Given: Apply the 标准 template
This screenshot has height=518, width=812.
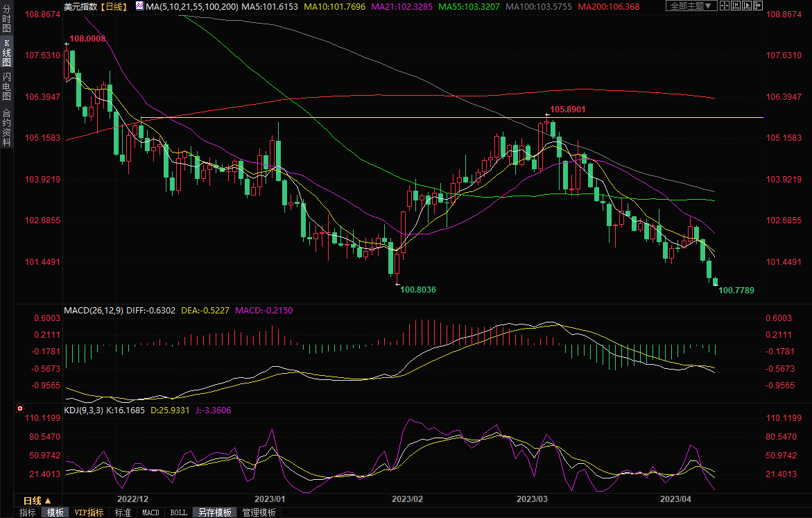Looking at the screenshot, I should 123,512.
